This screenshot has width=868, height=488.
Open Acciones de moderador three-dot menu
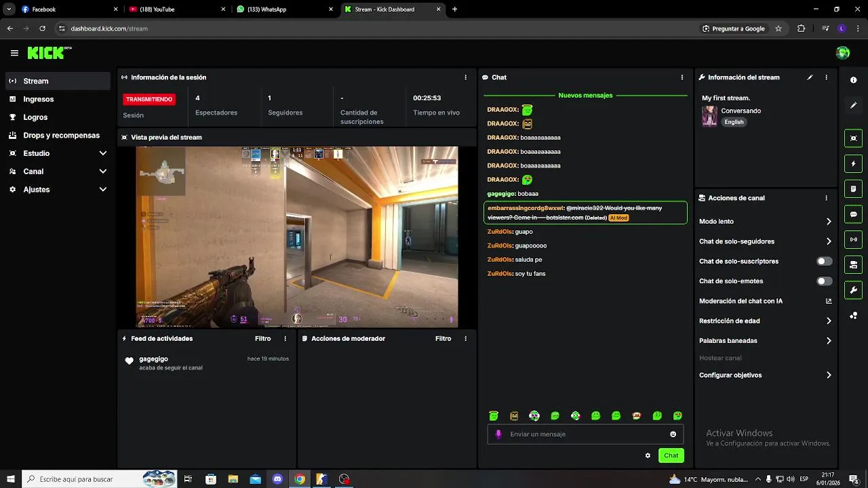[x=465, y=338]
